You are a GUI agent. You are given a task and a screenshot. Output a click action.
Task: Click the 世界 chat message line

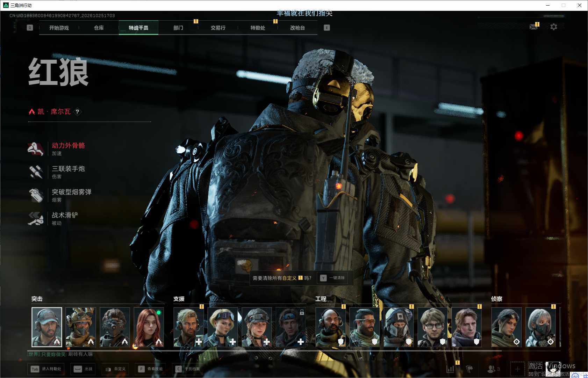(x=60, y=354)
